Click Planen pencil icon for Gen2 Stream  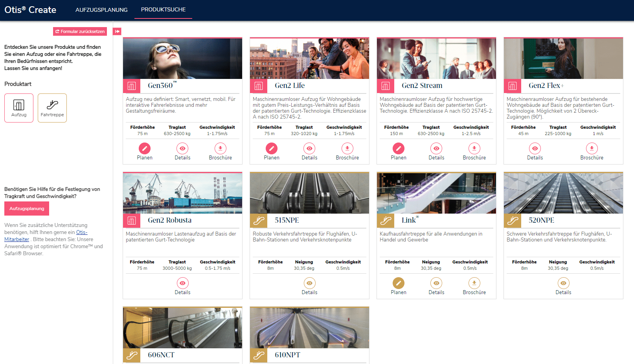tap(399, 148)
